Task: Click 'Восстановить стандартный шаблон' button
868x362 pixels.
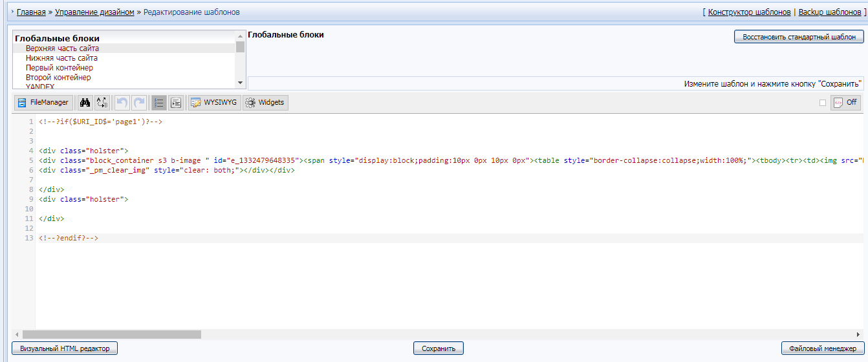Action: 799,37
